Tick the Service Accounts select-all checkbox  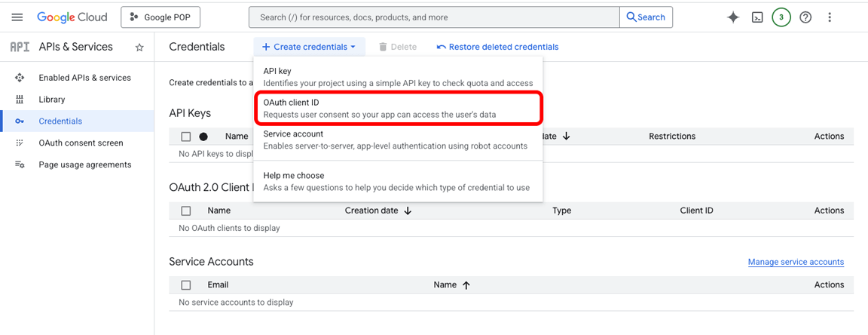click(186, 285)
